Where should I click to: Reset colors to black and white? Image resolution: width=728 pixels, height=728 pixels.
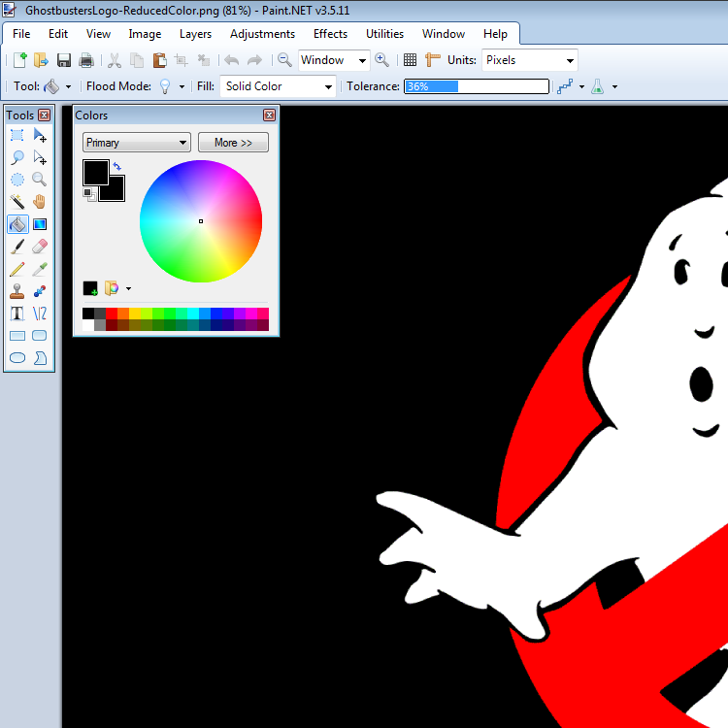pyautogui.click(x=89, y=194)
